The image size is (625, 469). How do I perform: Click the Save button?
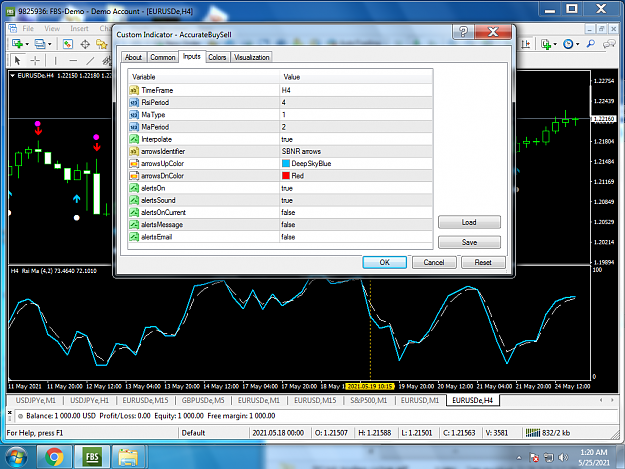469,242
